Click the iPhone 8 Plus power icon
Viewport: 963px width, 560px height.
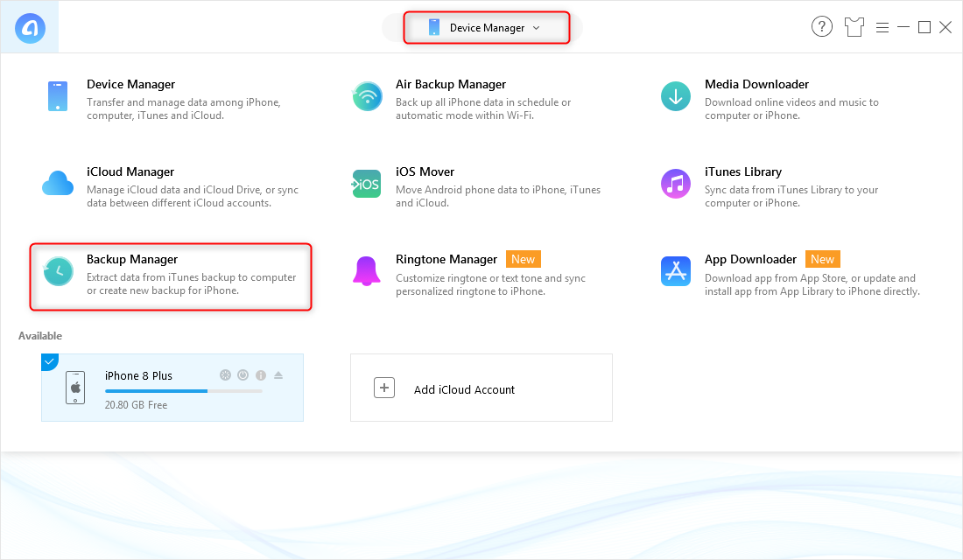pyautogui.click(x=243, y=375)
